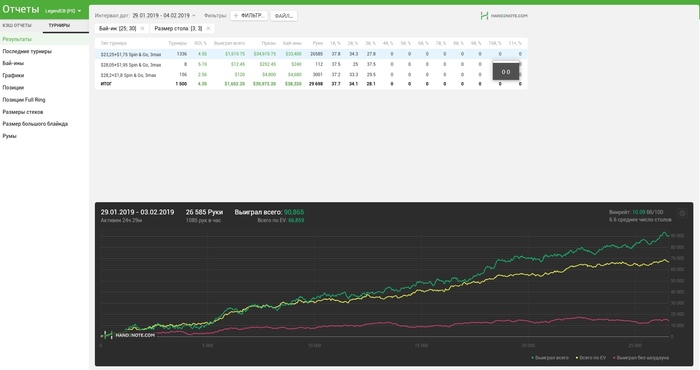This screenshot has height=370, width=700.
Task: Sort by 2я, % column header
Action: [x=353, y=43]
